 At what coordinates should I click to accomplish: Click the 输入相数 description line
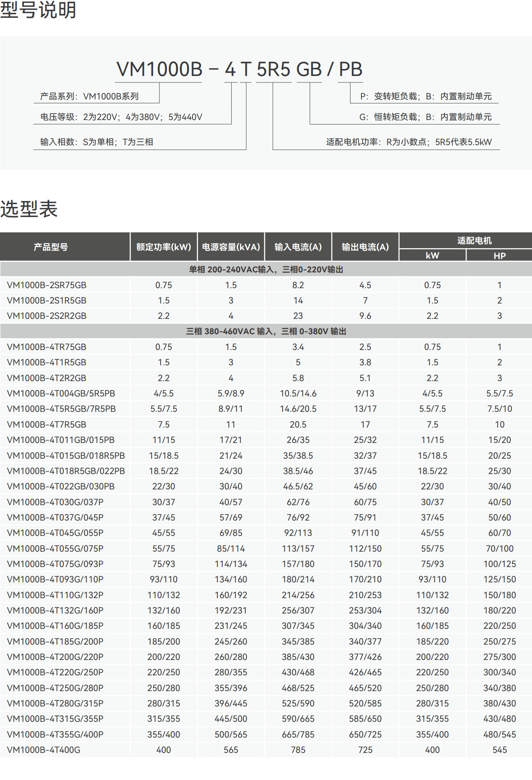[96, 142]
